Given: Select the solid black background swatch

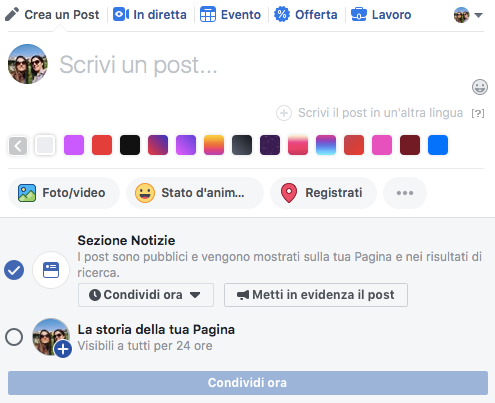Looking at the screenshot, I should (130, 145).
